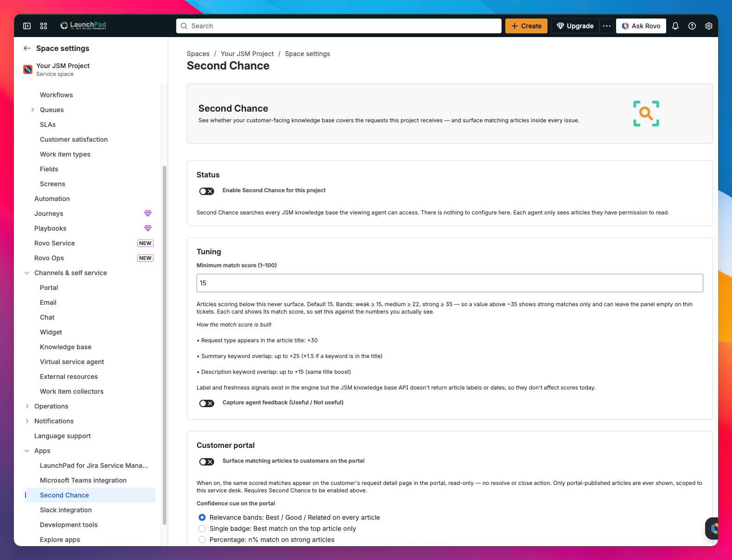
Task: Collapse the Apps section
Action: 27,451
